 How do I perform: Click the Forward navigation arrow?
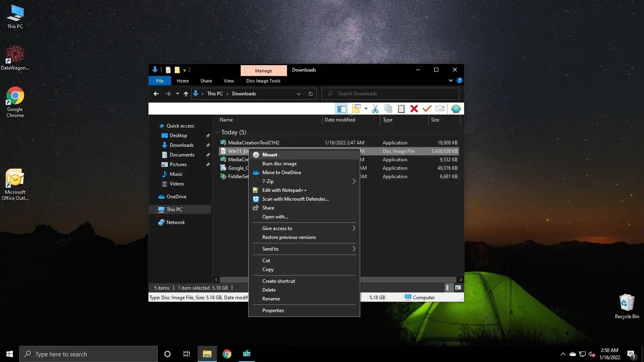pos(168,94)
